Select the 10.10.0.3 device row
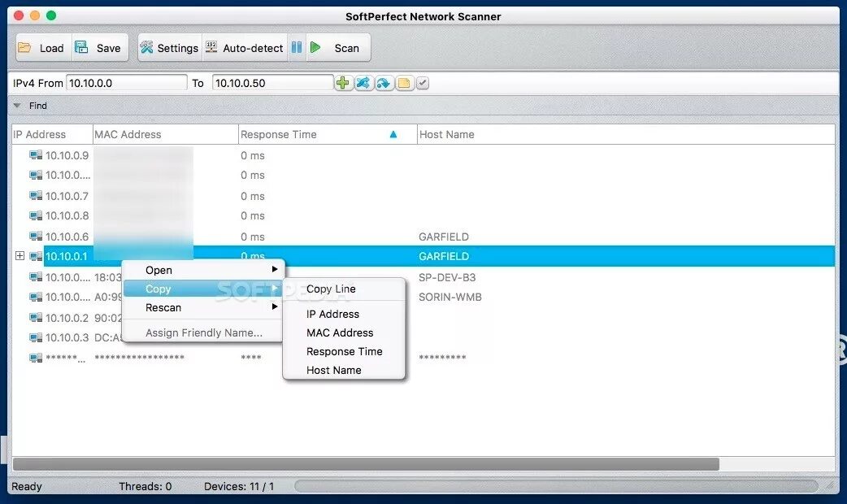Image resolution: width=847 pixels, height=504 pixels. pos(423,337)
